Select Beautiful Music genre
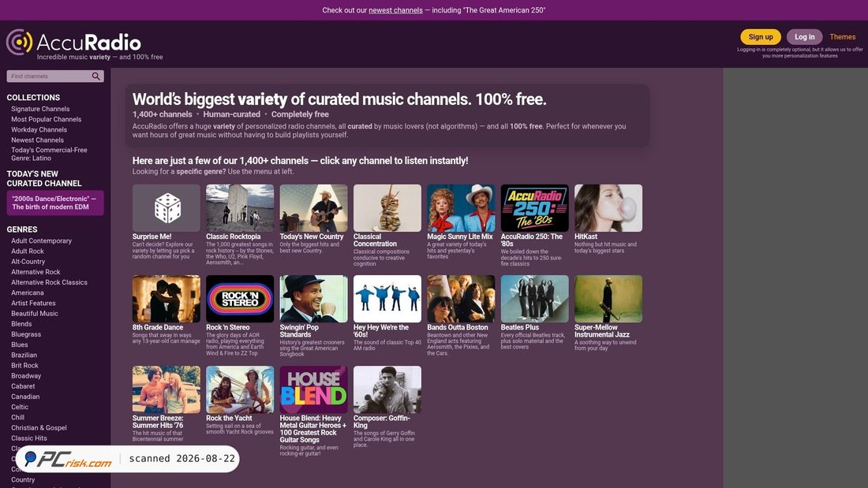Image resolution: width=868 pixels, height=488 pixels. (x=34, y=313)
